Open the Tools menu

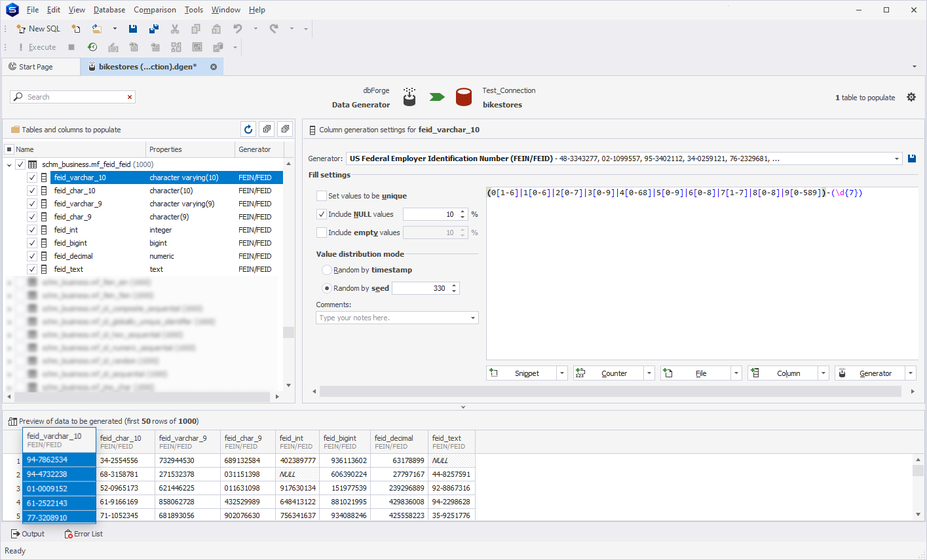[194, 10]
